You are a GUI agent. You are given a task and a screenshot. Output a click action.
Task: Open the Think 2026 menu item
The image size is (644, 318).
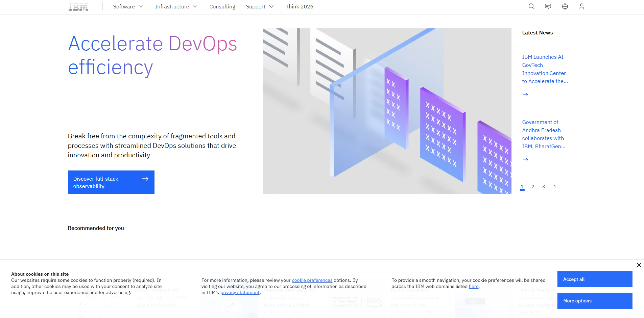[299, 7]
